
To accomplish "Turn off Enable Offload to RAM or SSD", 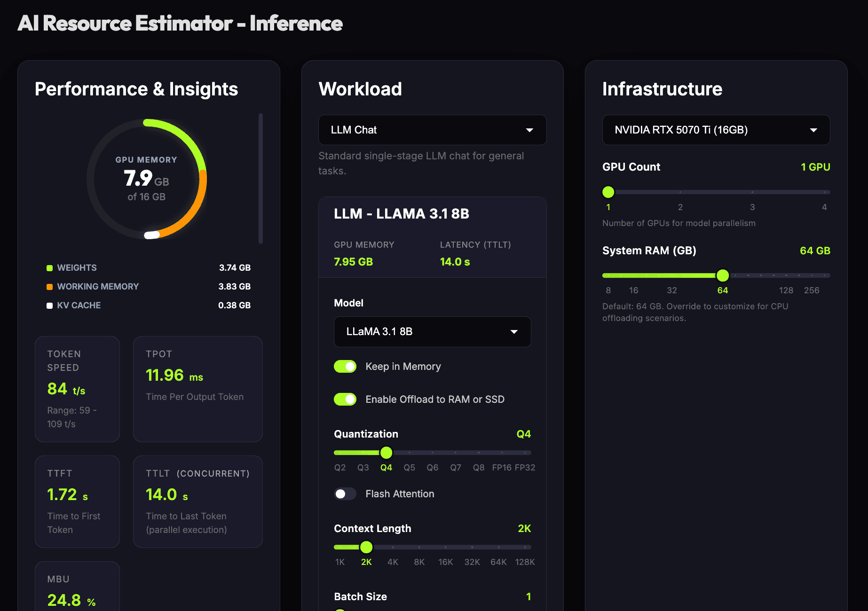I will tap(345, 399).
